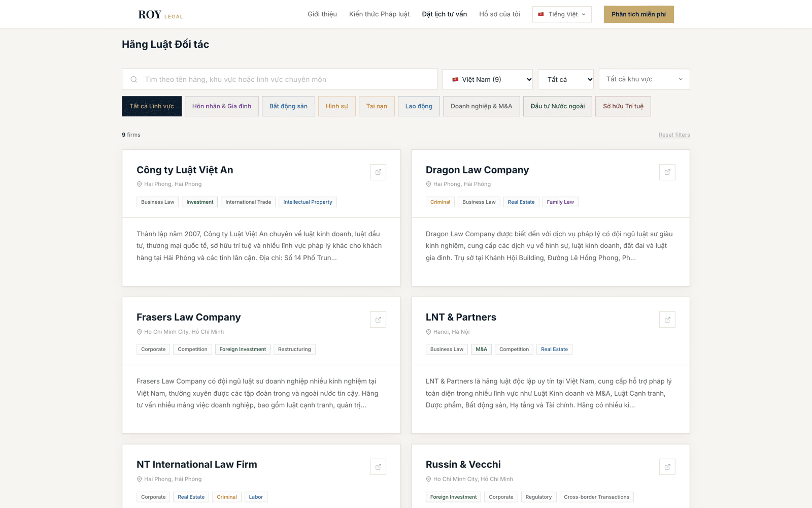Screen dimensions: 812x508
Task: Click the Dragon Law Company title
Action: [477, 170]
